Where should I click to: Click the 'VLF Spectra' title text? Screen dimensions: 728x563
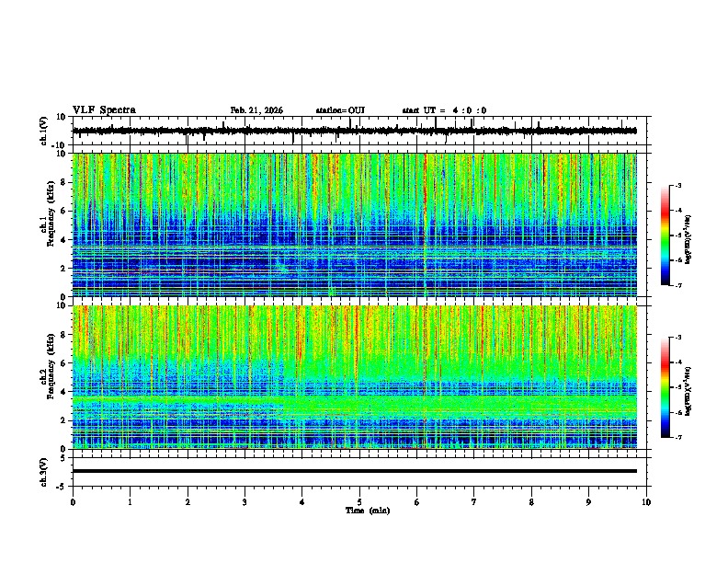104,110
